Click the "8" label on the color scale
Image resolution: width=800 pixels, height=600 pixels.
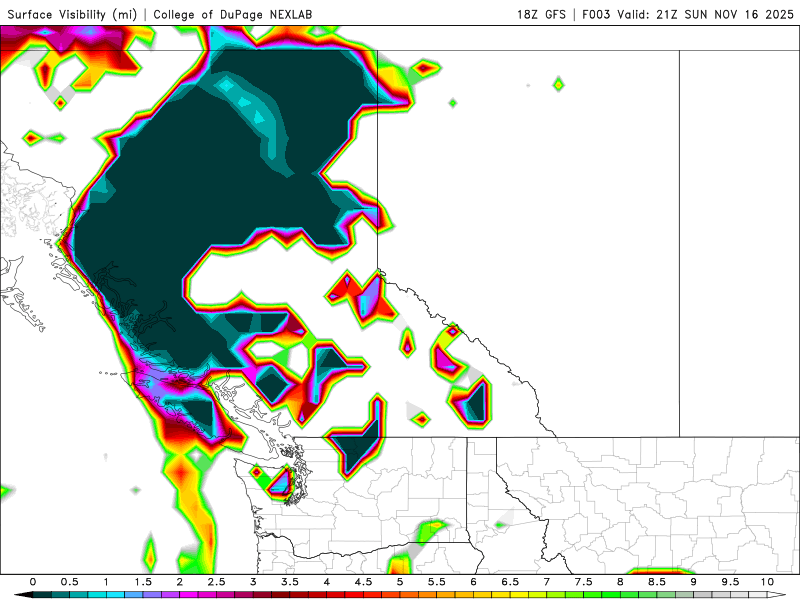click(620, 582)
